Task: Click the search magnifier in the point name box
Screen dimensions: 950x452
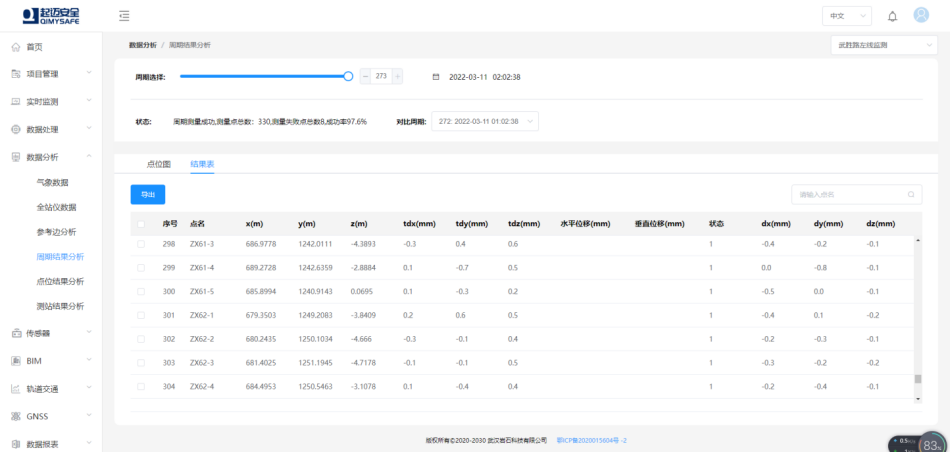Action: click(x=911, y=194)
